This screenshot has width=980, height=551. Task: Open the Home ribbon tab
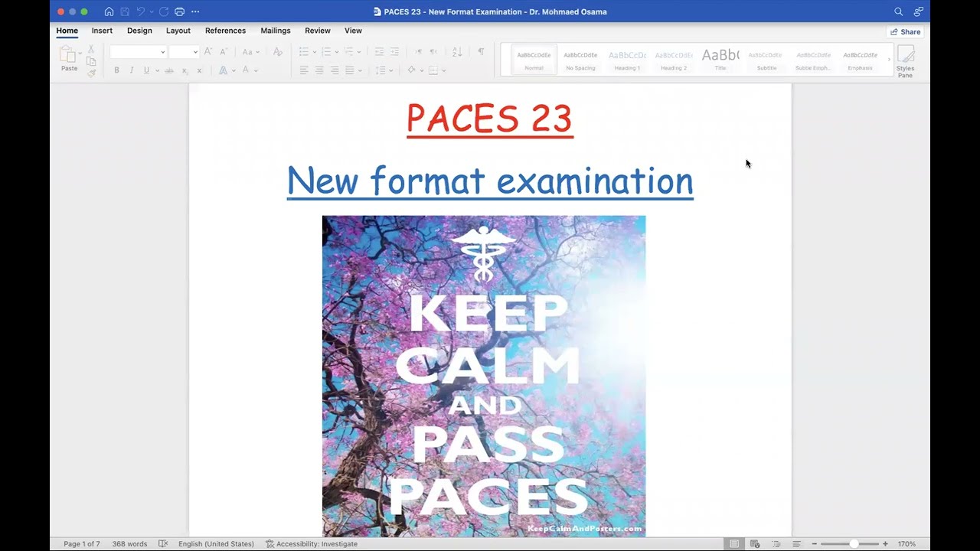pyautogui.click(x=67, y=31)
